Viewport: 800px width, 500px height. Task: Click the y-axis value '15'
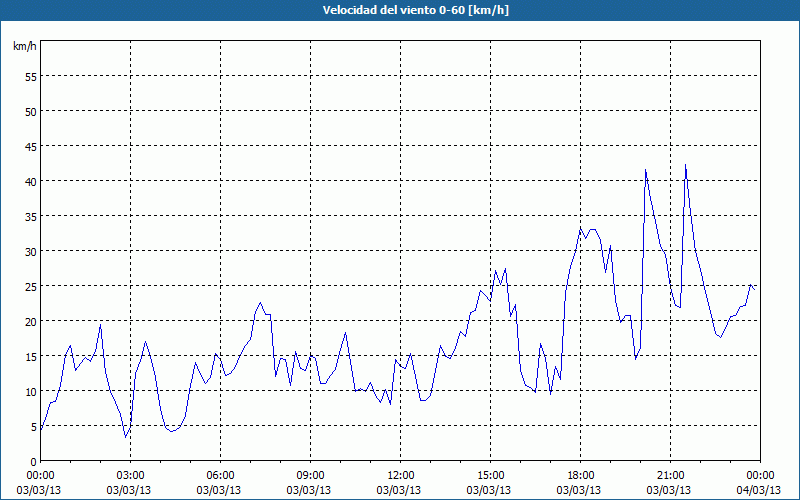(31, 357)
